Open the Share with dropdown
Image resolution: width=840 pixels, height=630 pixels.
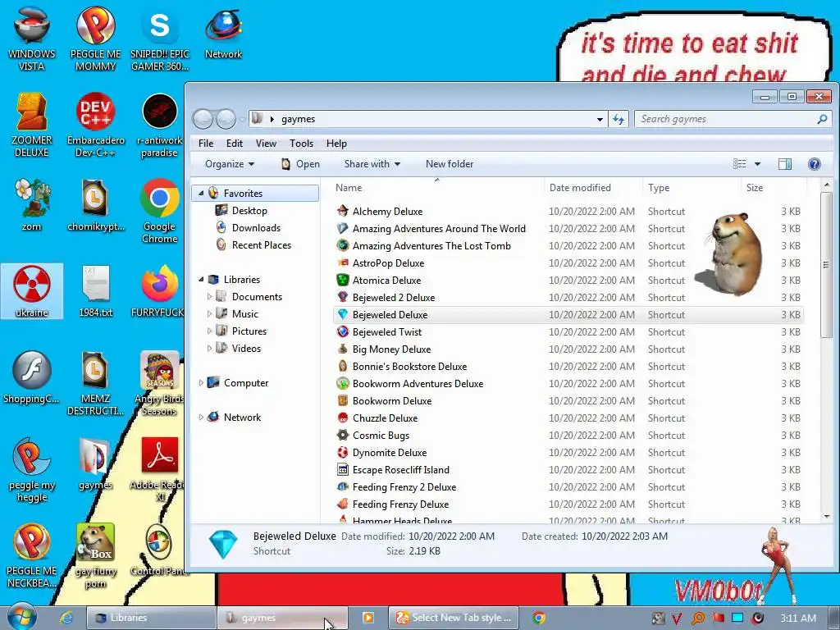coord(372,164)
